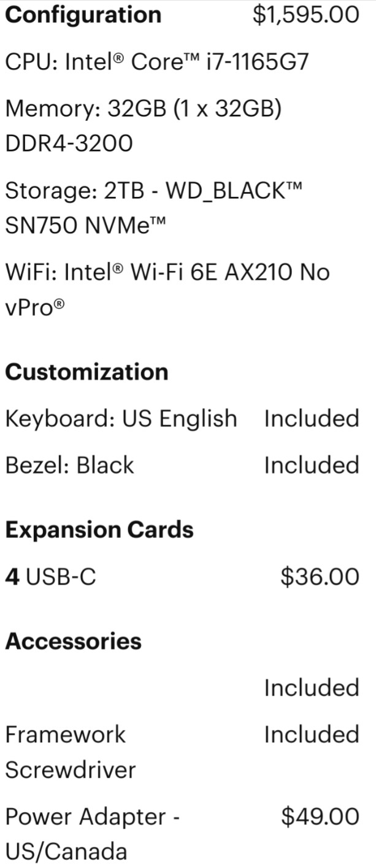Screen dimensions: 376x868
Task: Click the Included label next to Bezel
Action: pos(312,465)
